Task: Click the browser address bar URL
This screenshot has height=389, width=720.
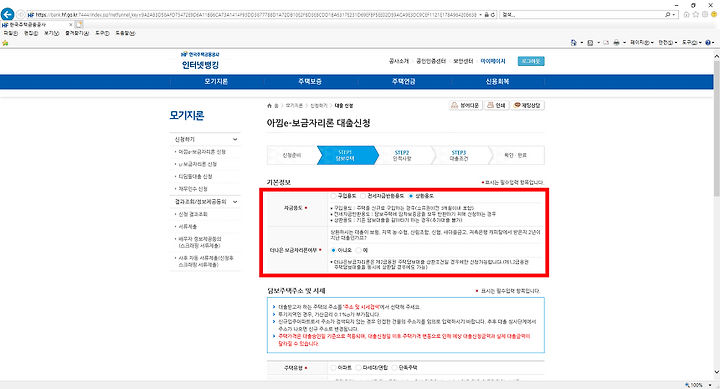Action: pos(256,15)
